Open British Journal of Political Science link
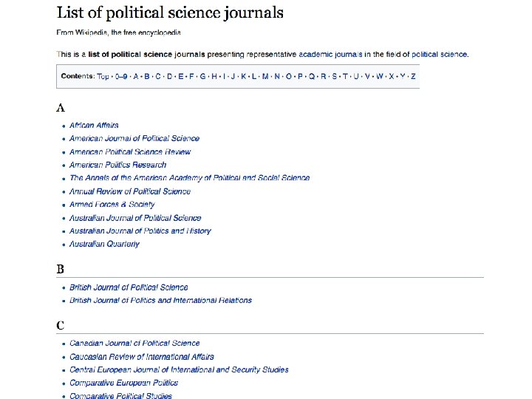Image resolution: width=532 pixels, height=399 pixels. coord(129,287)
